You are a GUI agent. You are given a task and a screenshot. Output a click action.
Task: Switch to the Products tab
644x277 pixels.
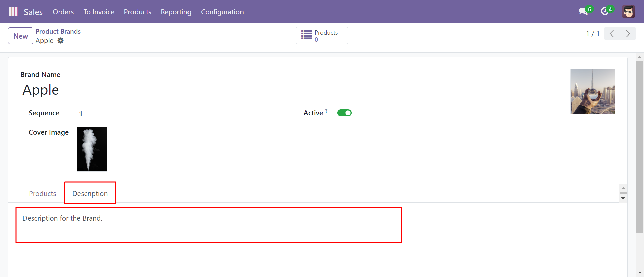pyautogui.click(x=43, y=194)
